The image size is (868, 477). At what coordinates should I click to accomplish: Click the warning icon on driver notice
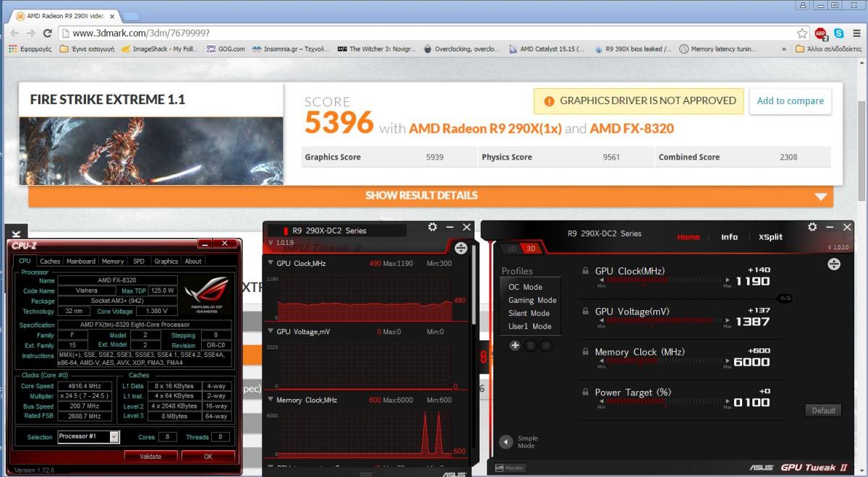[x=549, y=101]
